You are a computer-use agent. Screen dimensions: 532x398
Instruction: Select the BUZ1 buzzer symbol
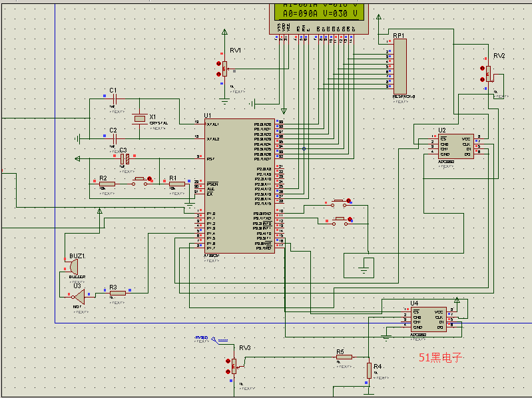coord(73,267)
